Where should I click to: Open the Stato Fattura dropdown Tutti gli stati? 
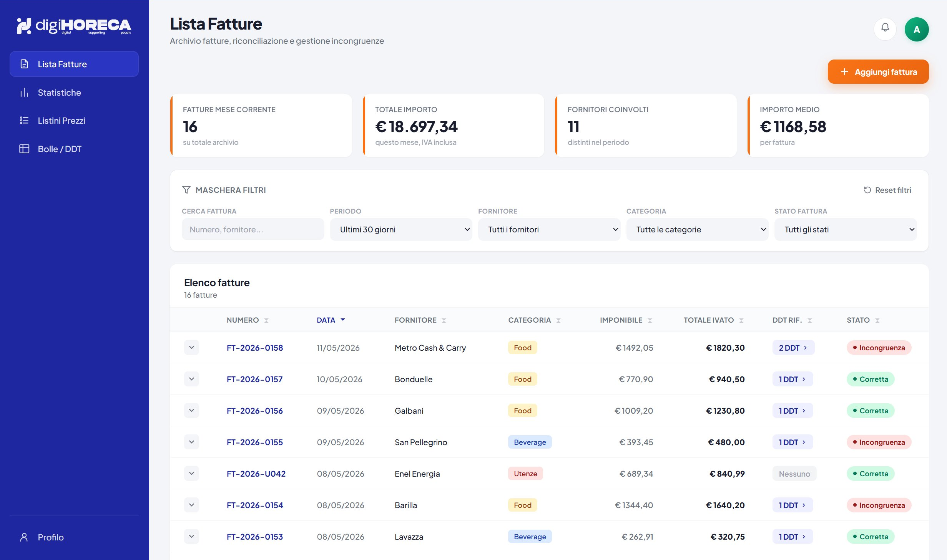[846, 230]
